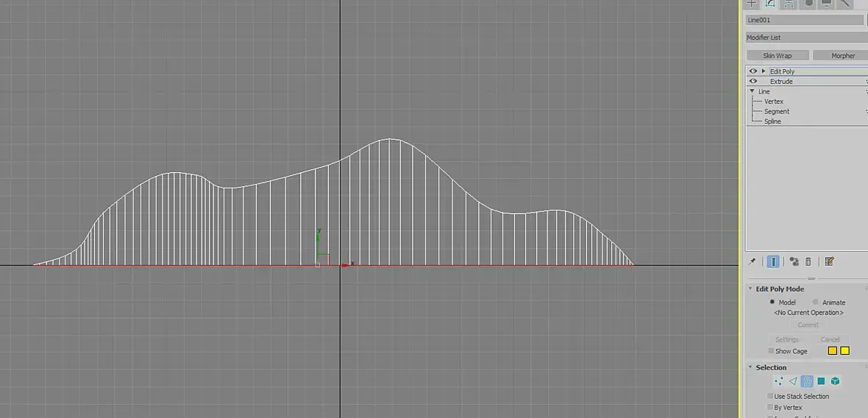Select Segment sub-level under Line
The width and height of the screenshot is (868, 418).
777,111
